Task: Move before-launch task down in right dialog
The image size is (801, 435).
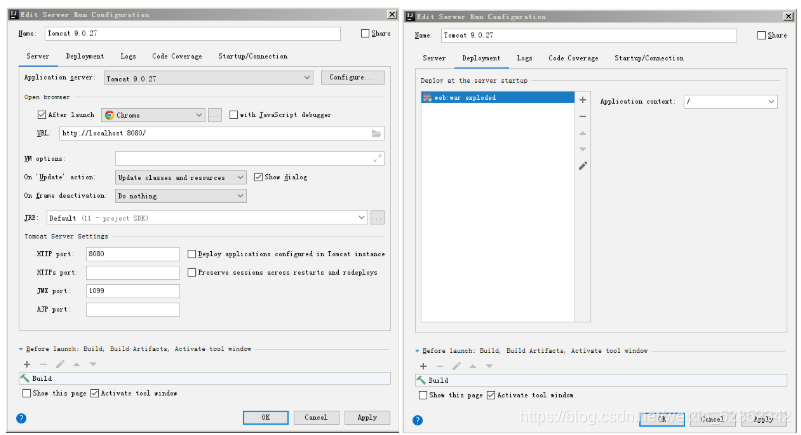Action: 489,366
